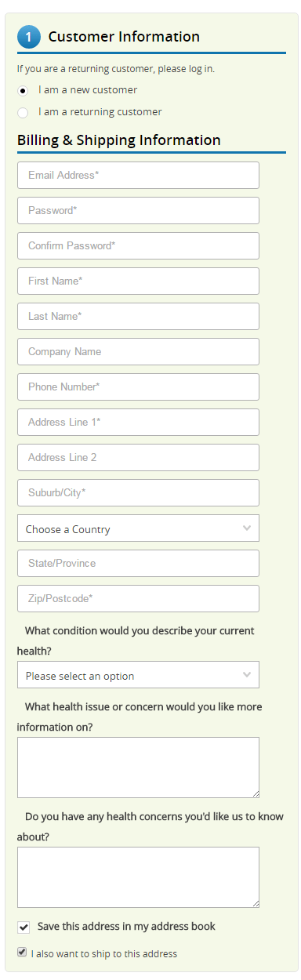Click the health option dropdown chevron arrow
The image size is (301, 980).
247,675
